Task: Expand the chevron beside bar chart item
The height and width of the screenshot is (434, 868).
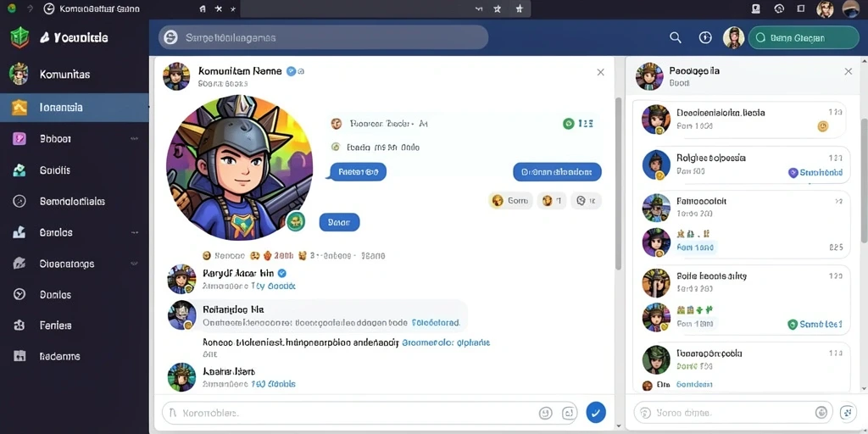Action: click(134, 232)
